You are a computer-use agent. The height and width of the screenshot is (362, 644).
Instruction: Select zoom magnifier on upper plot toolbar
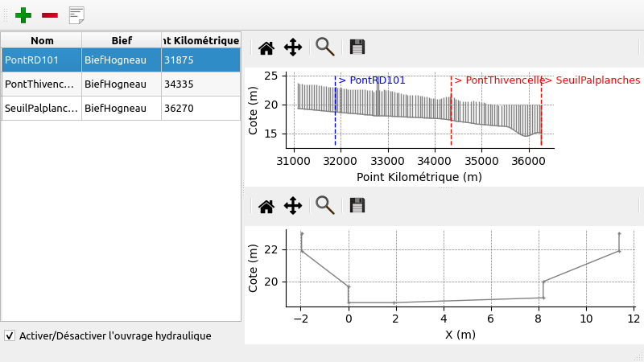tap(325, 47)
